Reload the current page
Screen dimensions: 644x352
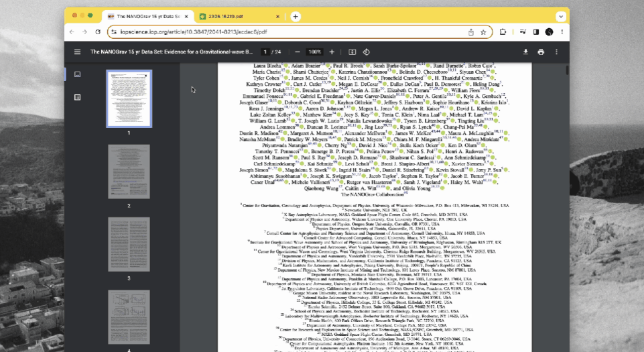pos(98,32)
